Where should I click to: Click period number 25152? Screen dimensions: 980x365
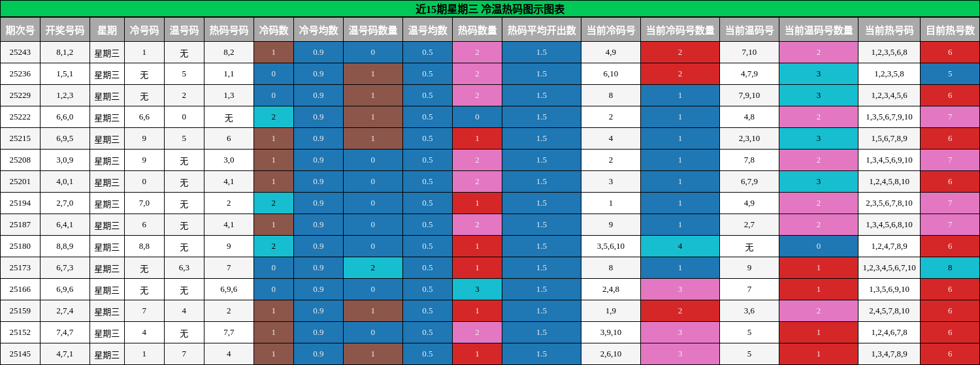[20, 332]
